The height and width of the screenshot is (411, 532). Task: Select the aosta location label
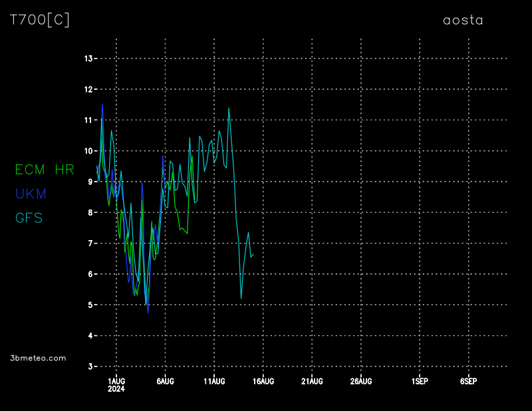coord(463,20)
